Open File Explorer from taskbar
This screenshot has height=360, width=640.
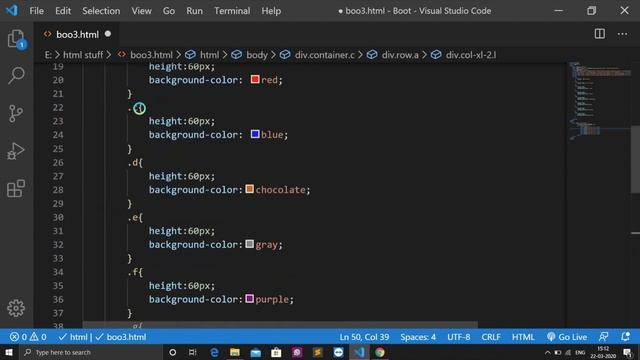[x=235, y=352]
